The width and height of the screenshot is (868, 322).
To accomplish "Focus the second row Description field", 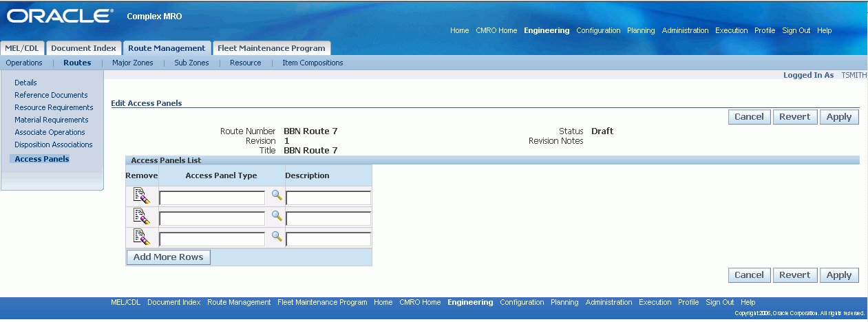I will [328, 219].
